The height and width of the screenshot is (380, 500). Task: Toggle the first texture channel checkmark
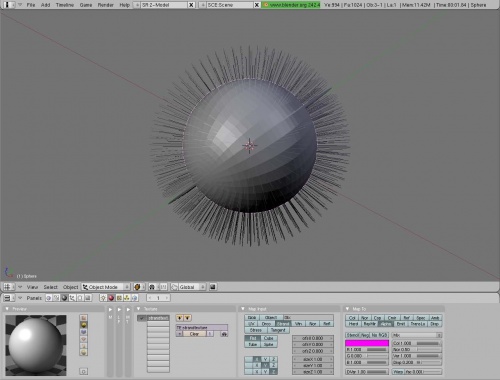[x=142, y=318]
